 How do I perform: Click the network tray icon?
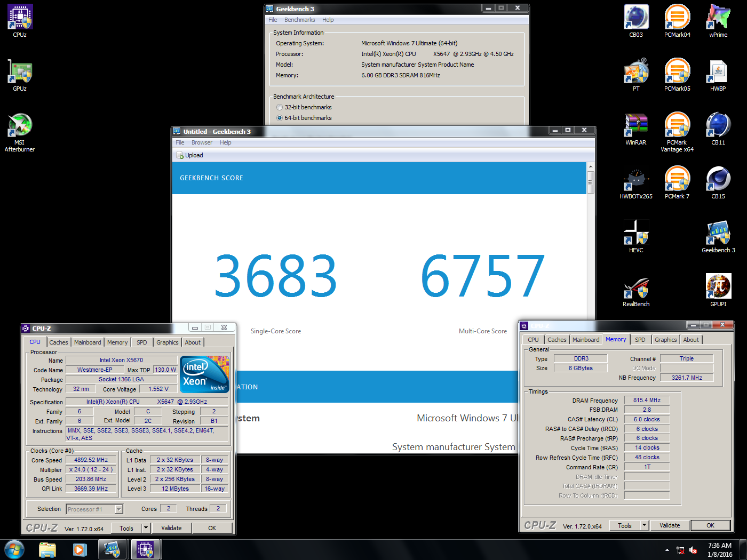coord(680,550)
